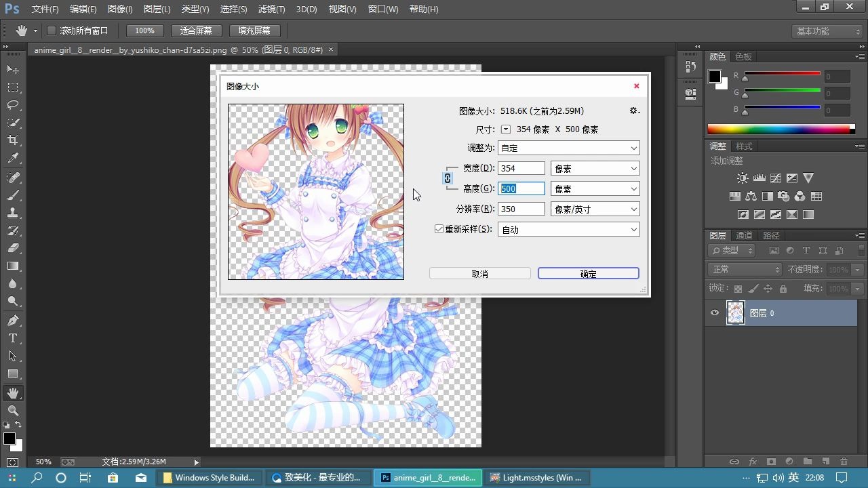
Task: Add a Brightness/Contrast adjustment
Action: click(743, 178)
